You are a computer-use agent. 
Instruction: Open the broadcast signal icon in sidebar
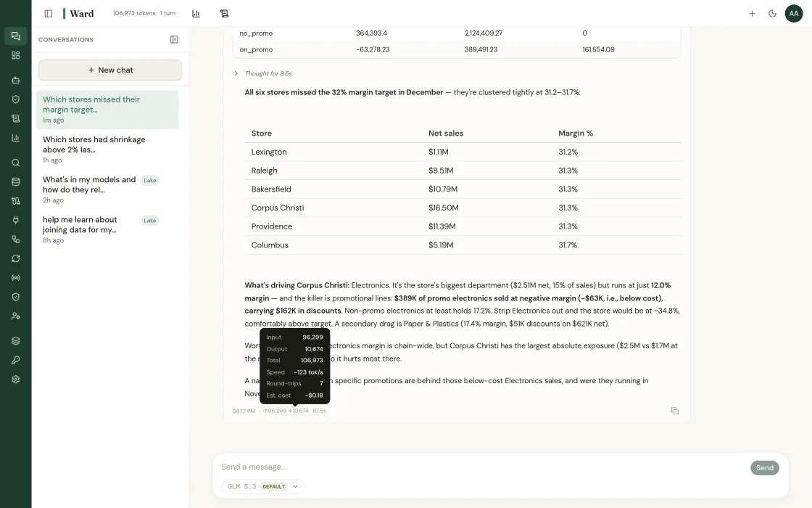[x=15, y=277]
